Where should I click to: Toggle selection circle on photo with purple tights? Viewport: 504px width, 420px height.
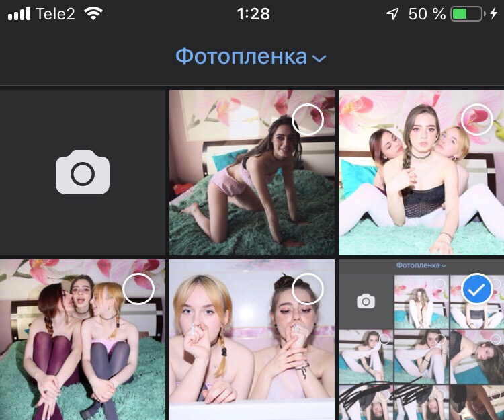pos(138,290)
